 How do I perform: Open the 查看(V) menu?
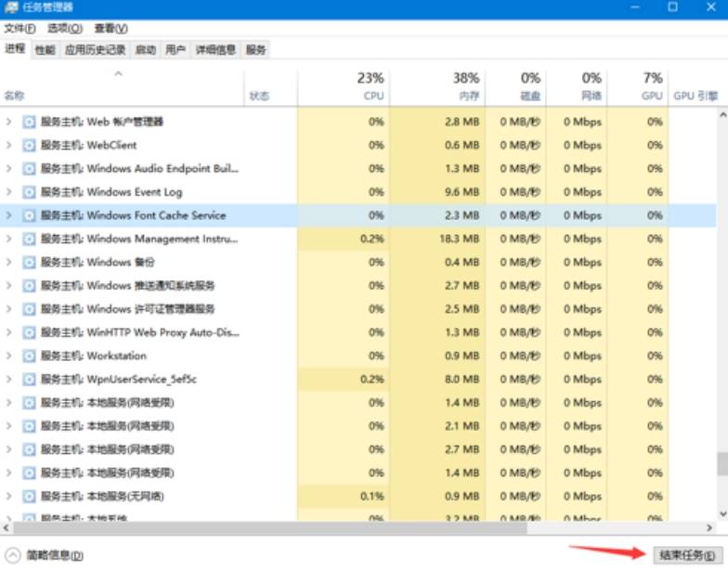[x=110, y=29]
